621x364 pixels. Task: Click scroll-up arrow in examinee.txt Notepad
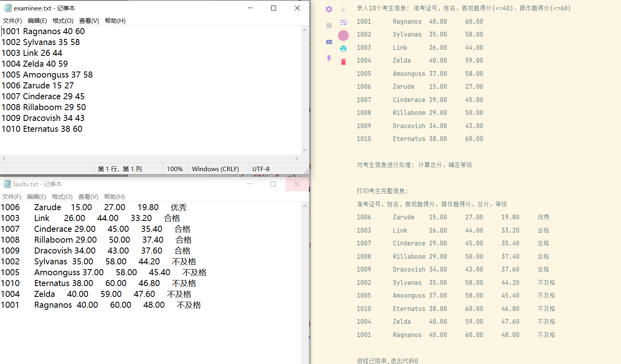point(305,30)
